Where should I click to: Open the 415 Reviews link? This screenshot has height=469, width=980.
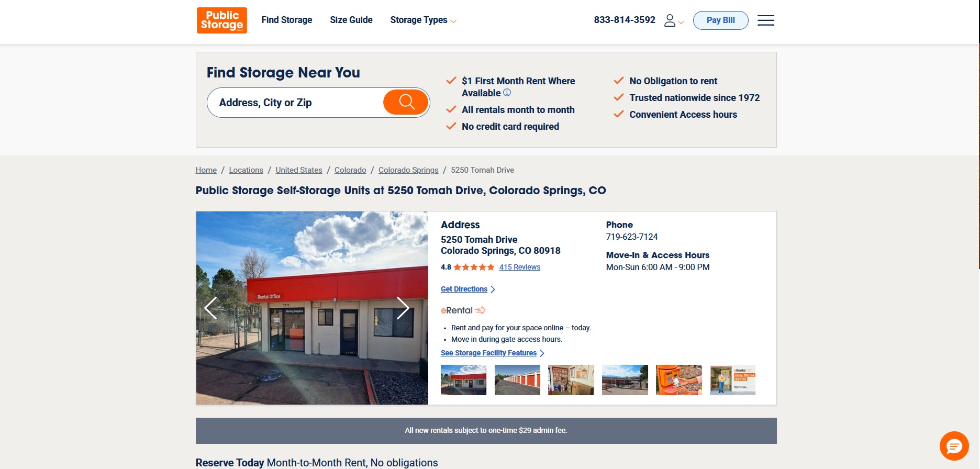tap(520, 267)
